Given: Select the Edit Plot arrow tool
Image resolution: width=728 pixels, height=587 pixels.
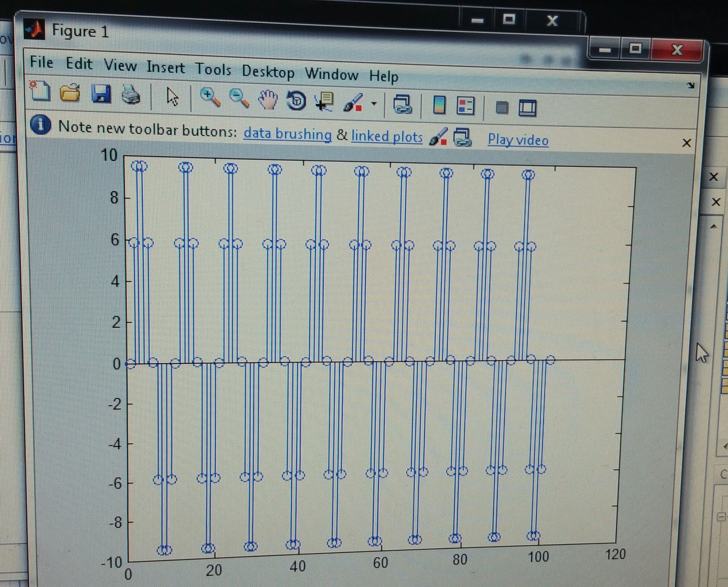Looking at the screenshot, I should [x=172, y=97].
